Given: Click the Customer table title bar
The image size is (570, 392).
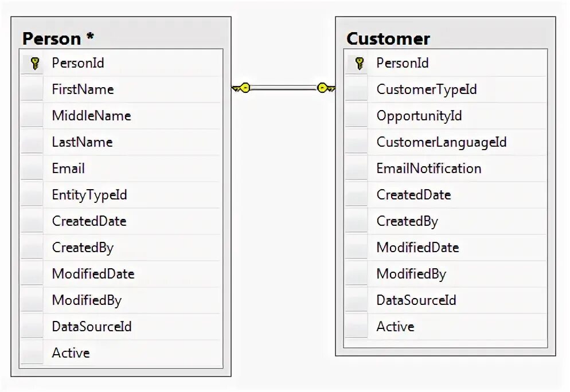Looking at the screenshot, I should (x=445, y=38).
